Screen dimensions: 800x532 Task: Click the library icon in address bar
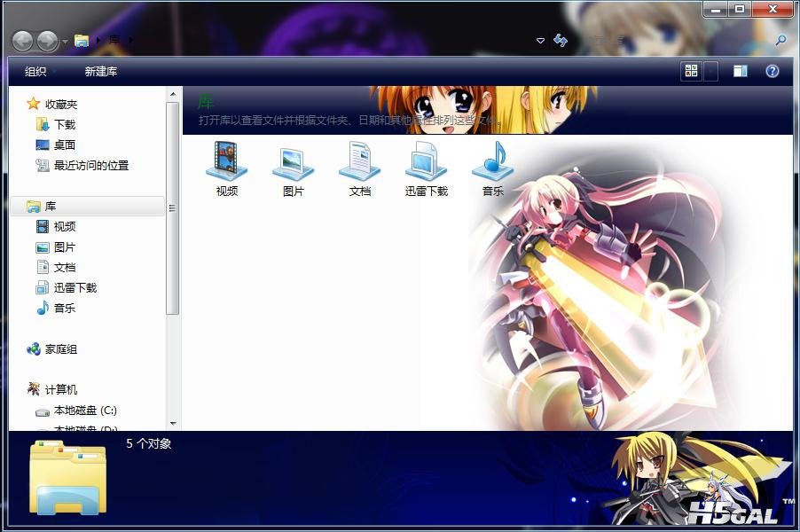pyautogui.click(x=81, y=40)
